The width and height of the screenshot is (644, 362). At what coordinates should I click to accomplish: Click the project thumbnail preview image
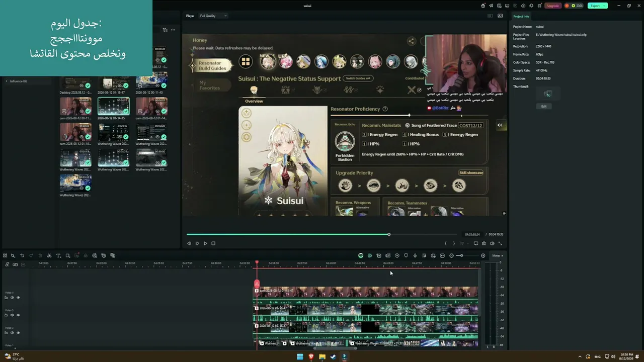pos(548,94)
